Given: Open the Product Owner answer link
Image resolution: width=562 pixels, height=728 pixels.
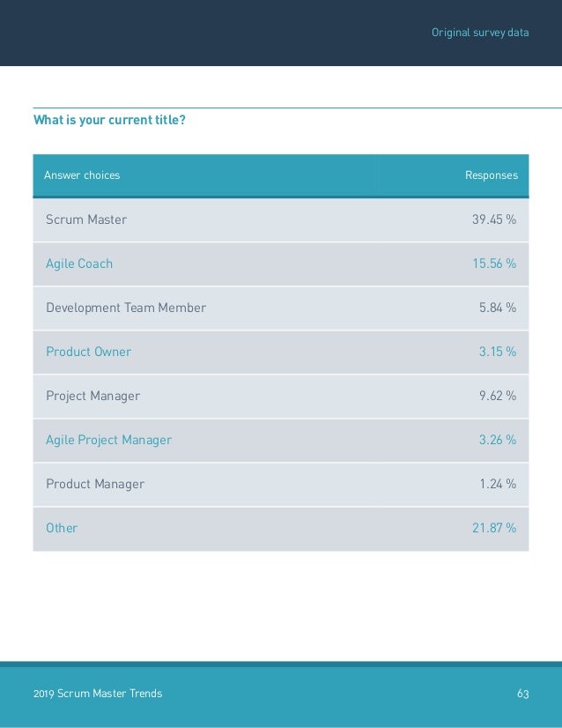Looking at the screenshot, I should 88,352.
